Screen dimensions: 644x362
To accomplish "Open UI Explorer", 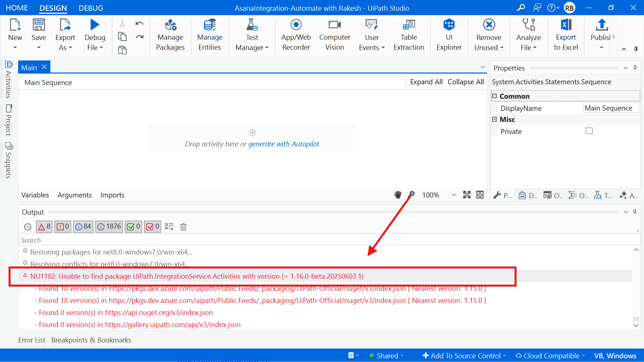I will pyautogui.click(x=449, y=35).
